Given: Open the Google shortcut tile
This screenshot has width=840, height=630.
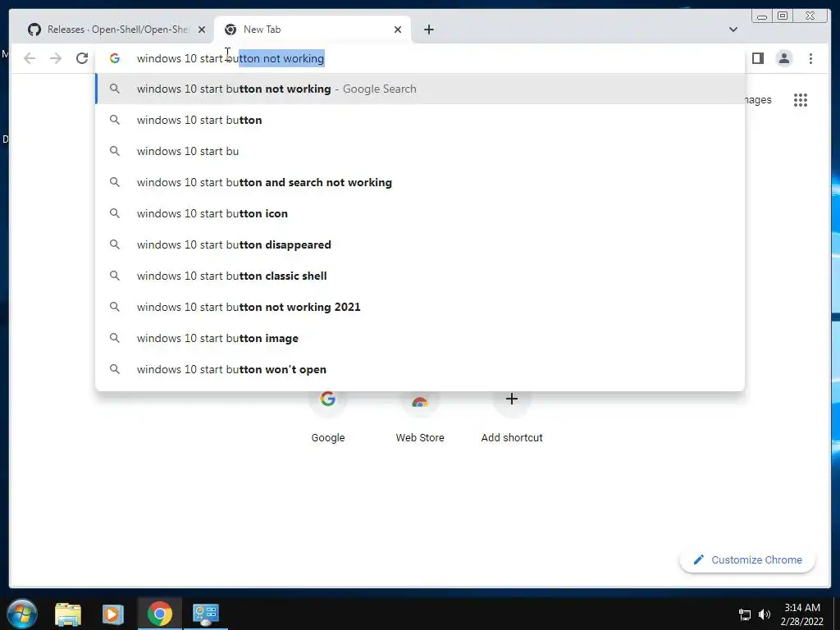Looking at the screenshot, I should click(328, 417).
